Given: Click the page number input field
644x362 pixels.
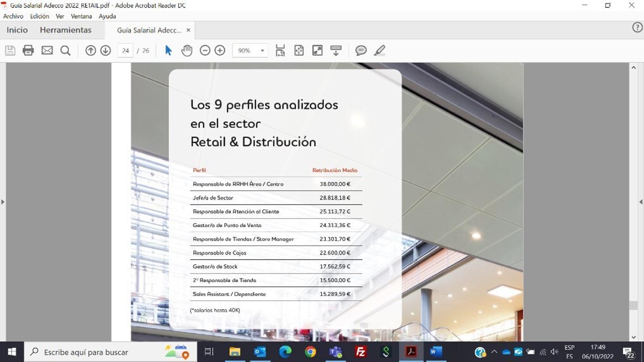Looking at the screenshot, I should pyautogui.click(x=126, y=51).
